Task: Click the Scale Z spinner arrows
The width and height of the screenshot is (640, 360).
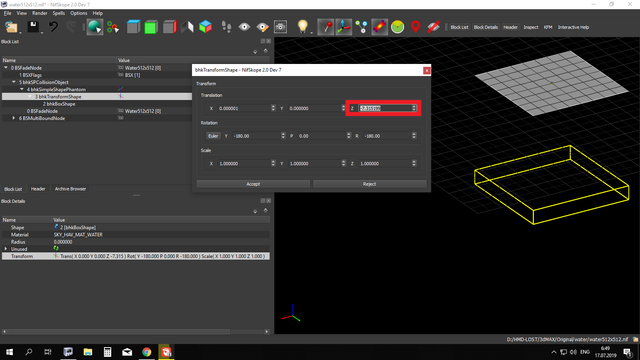Action: click(x=414, y=163)
